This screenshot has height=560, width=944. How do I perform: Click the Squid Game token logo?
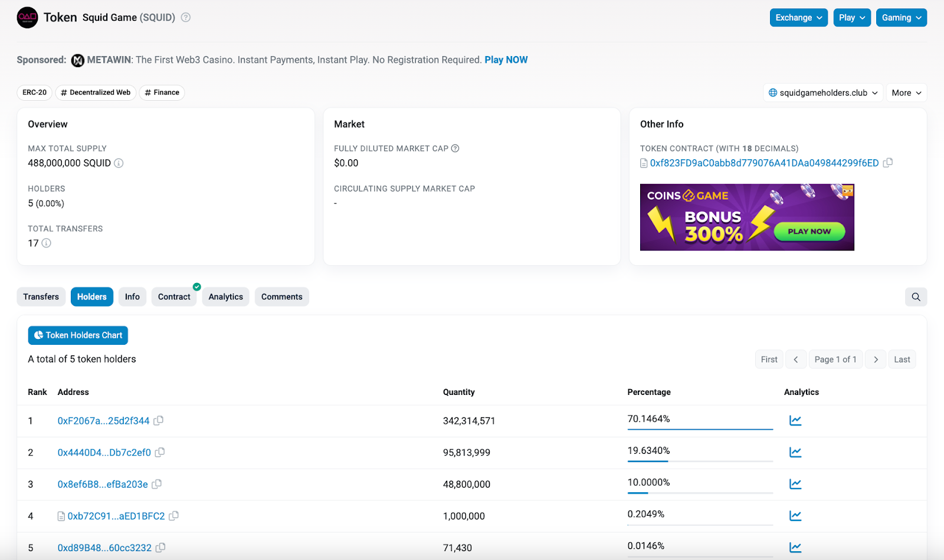tap(27, 18)
